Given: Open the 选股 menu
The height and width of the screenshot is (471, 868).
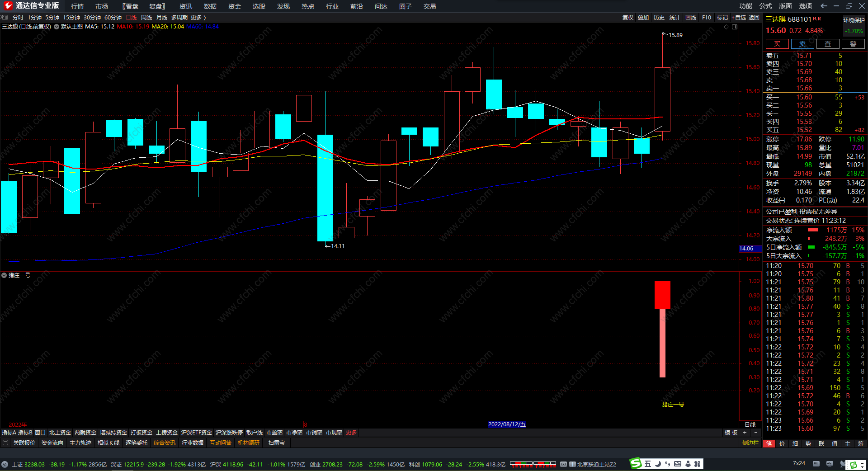Looking at the screenshot, I should (259, 6).
